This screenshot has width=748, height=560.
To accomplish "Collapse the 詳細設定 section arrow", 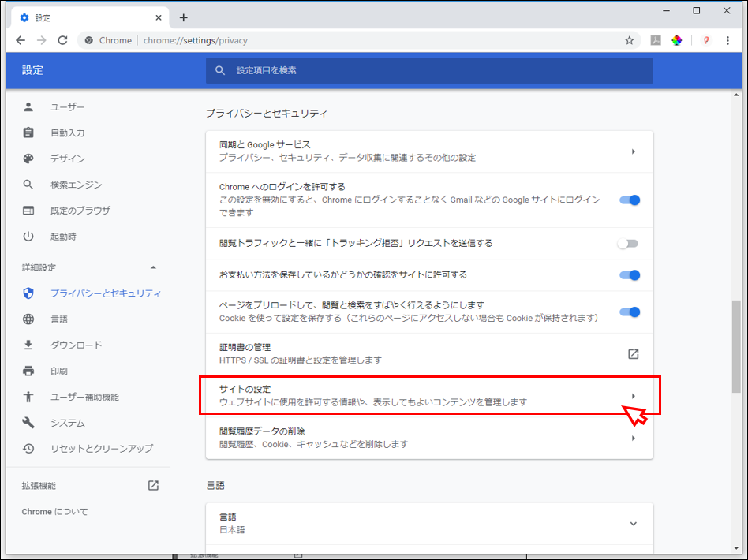I will (x=153, y=267).
